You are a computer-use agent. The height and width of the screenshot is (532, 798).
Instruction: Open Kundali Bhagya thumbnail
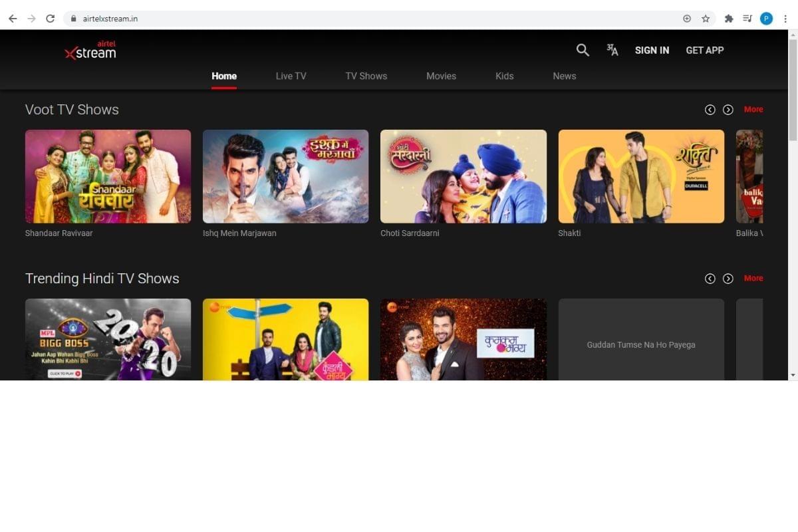(x=285, y=339)
